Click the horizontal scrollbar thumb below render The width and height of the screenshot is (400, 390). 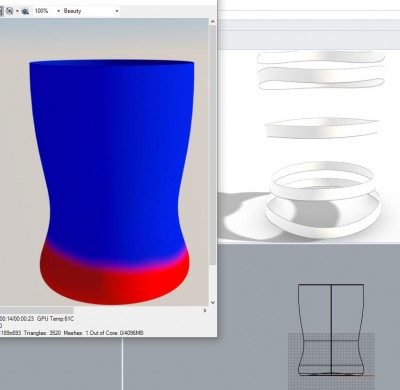(x=37, y=310)
